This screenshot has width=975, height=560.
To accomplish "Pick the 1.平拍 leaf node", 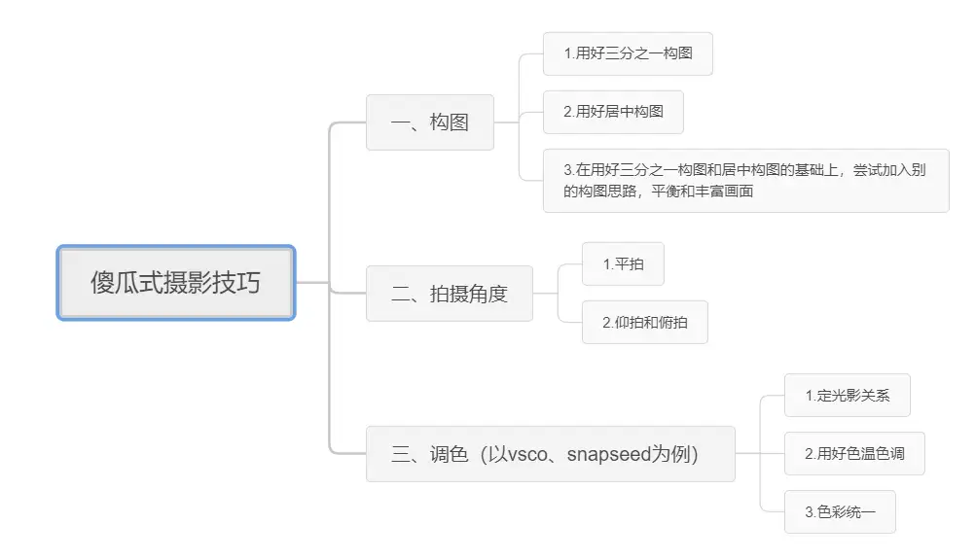I will (623, 264).
